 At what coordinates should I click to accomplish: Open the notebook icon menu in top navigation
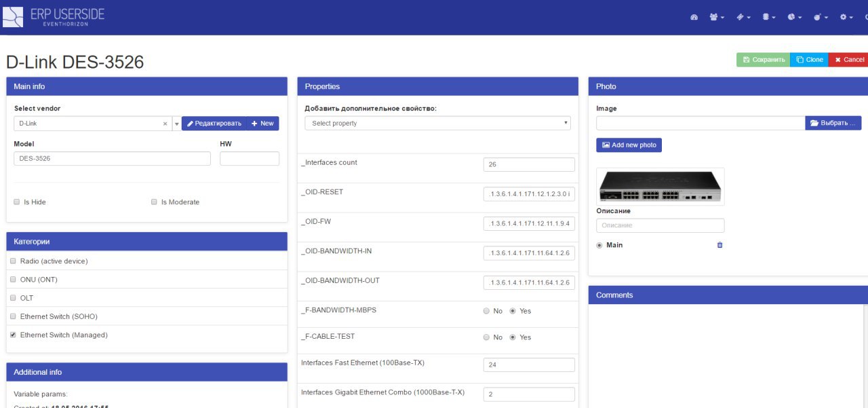(x=768, y=17)
